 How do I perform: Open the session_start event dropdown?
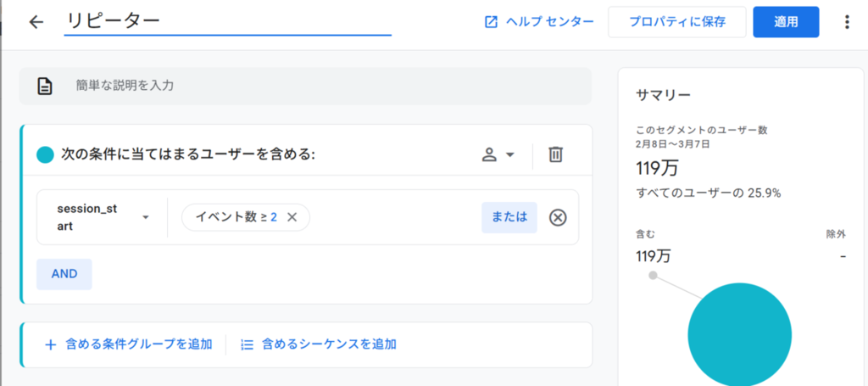pos(103,217)
